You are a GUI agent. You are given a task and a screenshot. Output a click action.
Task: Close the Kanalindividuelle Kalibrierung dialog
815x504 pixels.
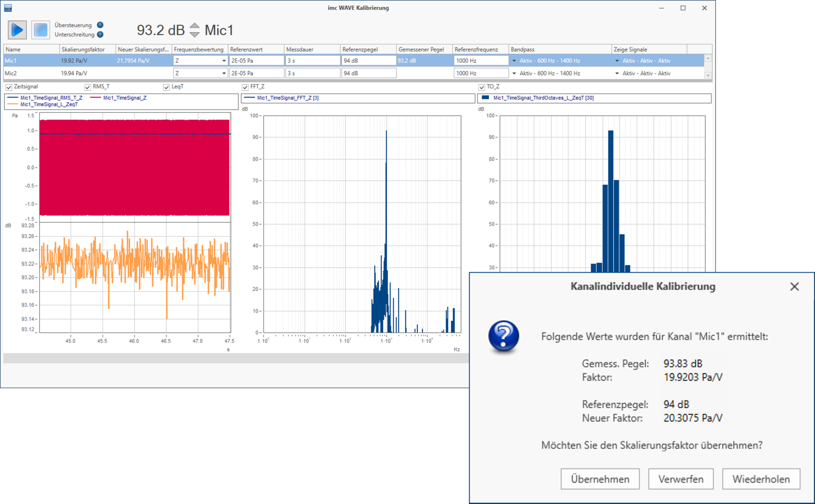(794, 287)
